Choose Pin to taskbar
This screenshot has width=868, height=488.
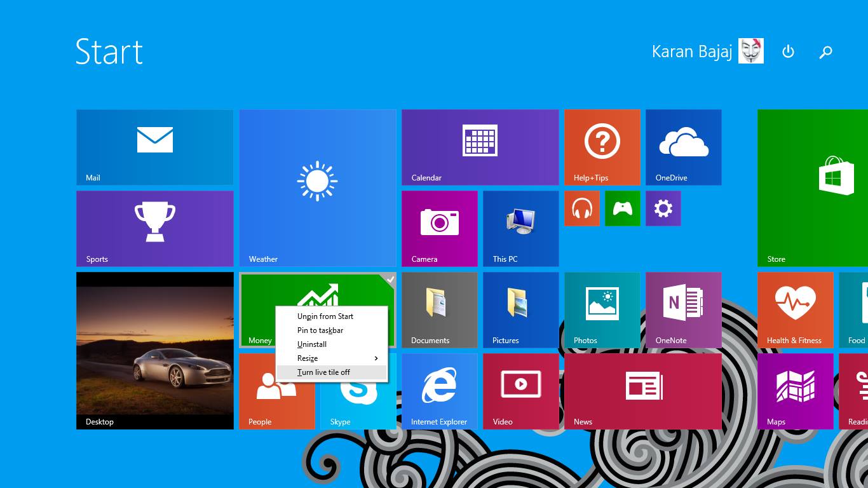pyautogui.click(x=332, y=330)
